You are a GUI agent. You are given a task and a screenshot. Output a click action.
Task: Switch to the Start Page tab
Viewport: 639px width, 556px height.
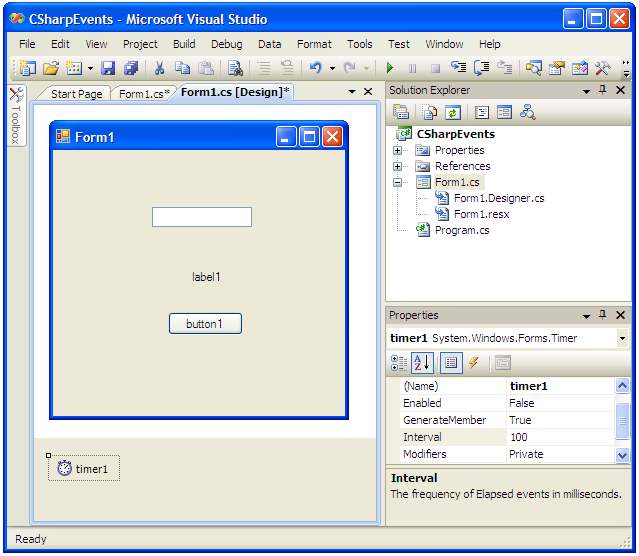(76, 94)
